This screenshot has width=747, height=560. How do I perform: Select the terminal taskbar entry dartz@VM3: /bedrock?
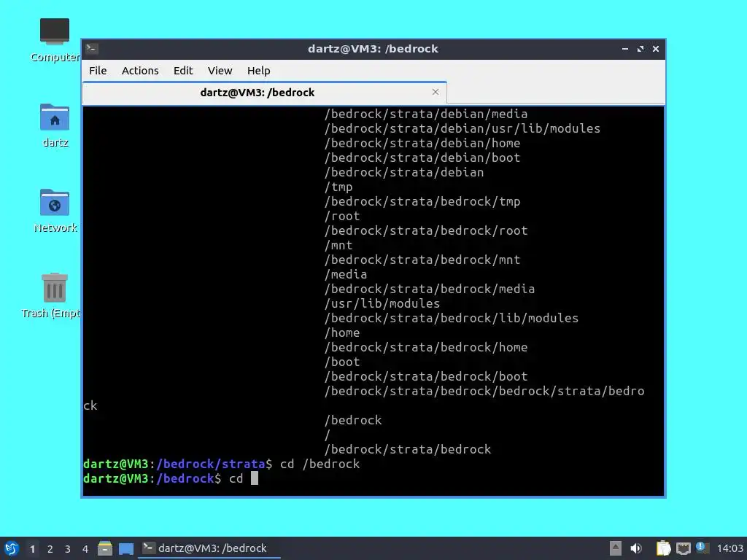pyautogui.click(x=209, y=548)
